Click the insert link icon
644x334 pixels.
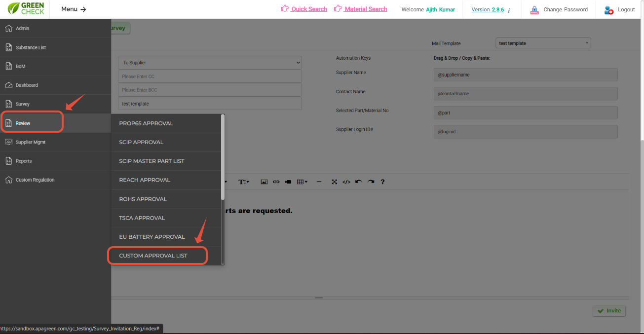pos(276,182)
